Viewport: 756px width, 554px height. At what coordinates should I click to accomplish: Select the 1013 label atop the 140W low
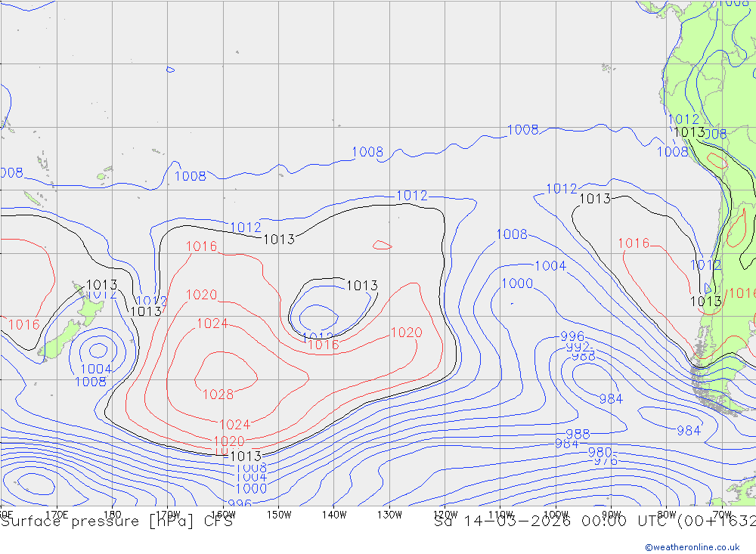tap(361, 286)
